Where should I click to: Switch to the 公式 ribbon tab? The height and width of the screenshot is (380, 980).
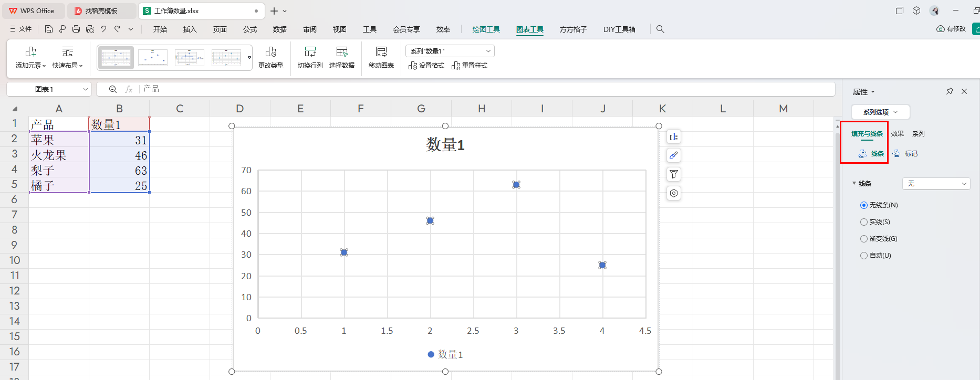[x=250, y=29]
